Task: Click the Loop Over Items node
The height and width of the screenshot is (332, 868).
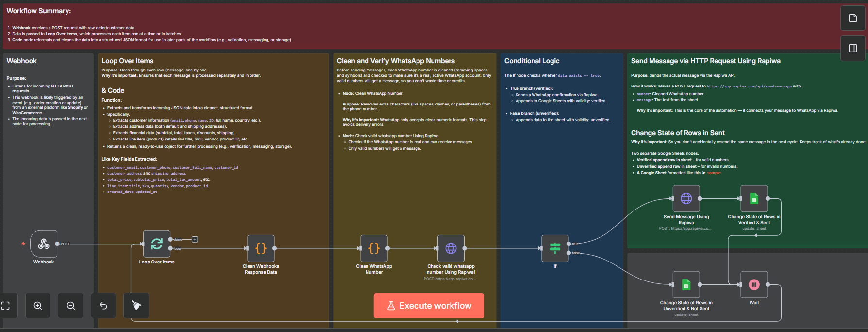Action: pyautogui.click(x=157, y=244)
